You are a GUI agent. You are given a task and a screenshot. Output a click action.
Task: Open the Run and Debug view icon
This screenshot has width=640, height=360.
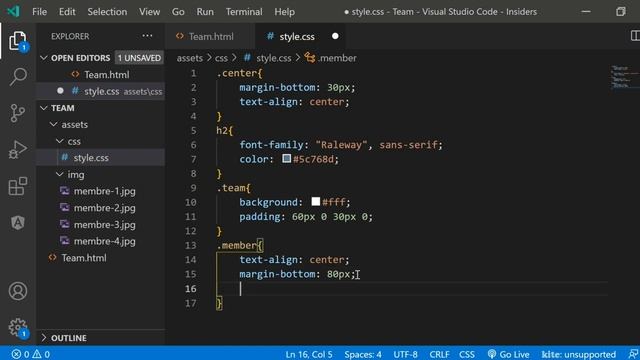coord(18,149)
